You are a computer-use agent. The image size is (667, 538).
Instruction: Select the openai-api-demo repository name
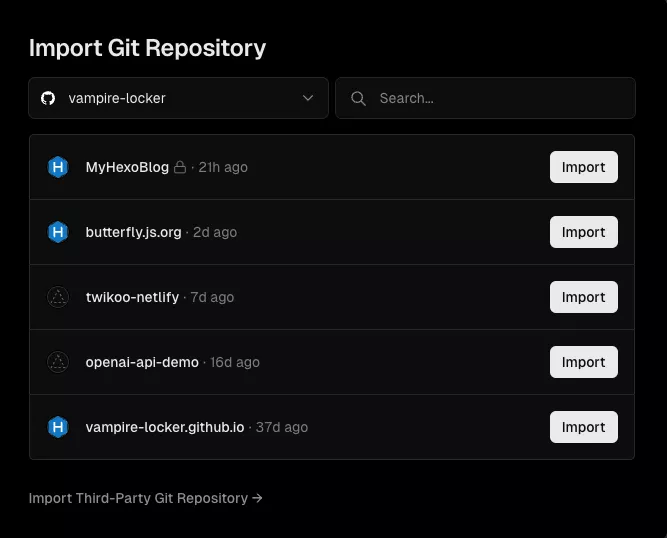tap(142, 362)
